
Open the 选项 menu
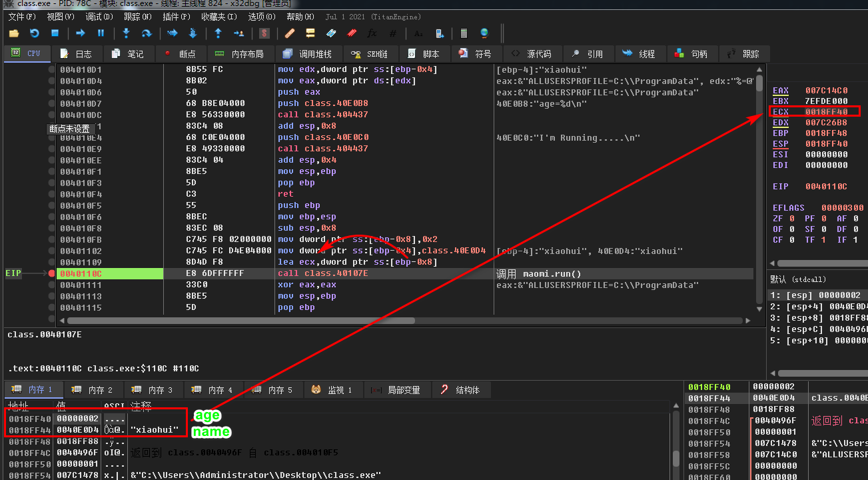260,16
